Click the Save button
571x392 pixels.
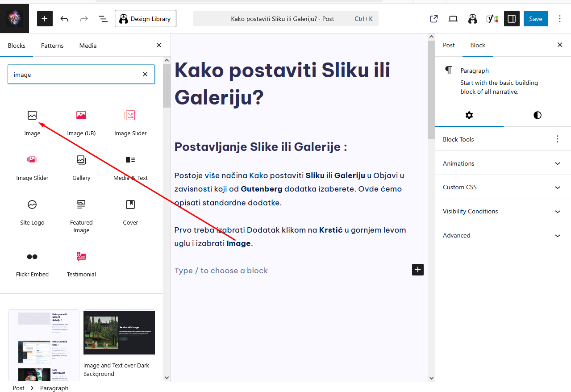(535, 19)
